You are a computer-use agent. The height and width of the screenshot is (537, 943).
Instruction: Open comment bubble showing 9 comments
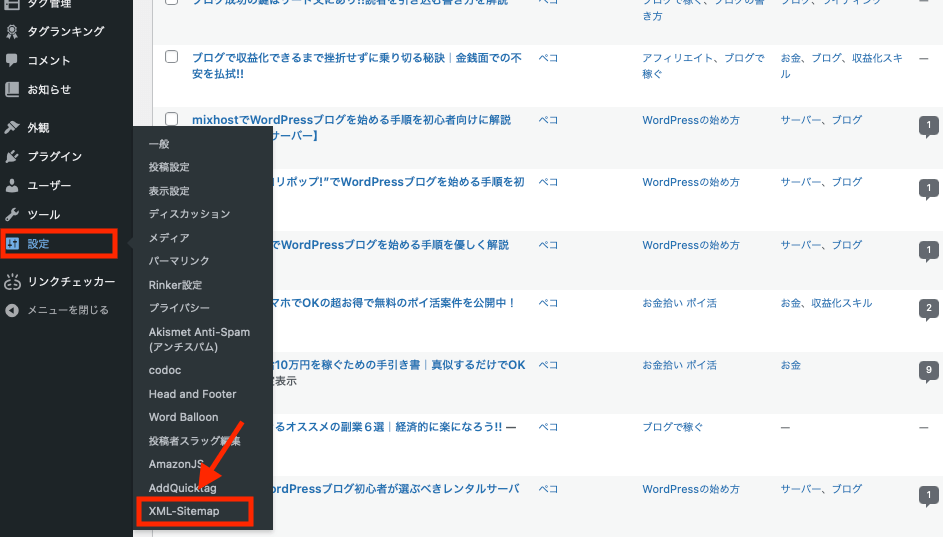click(929, 370)
